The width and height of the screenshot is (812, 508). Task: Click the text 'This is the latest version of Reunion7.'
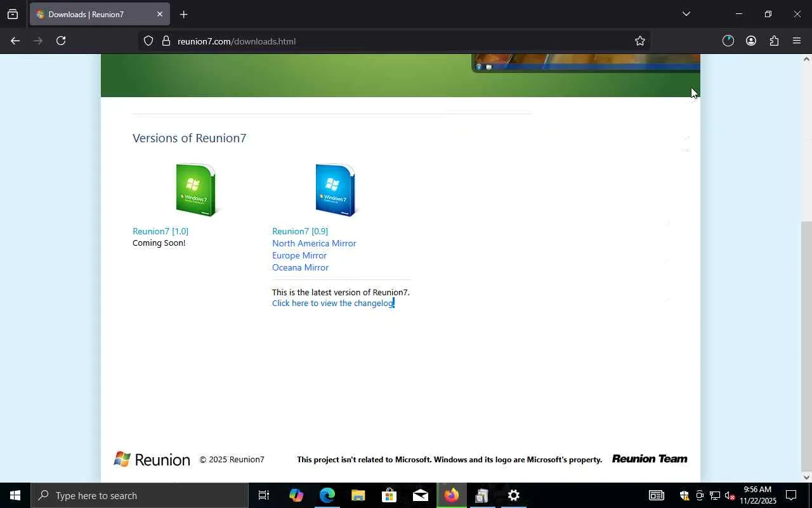[x=341, y=292]
